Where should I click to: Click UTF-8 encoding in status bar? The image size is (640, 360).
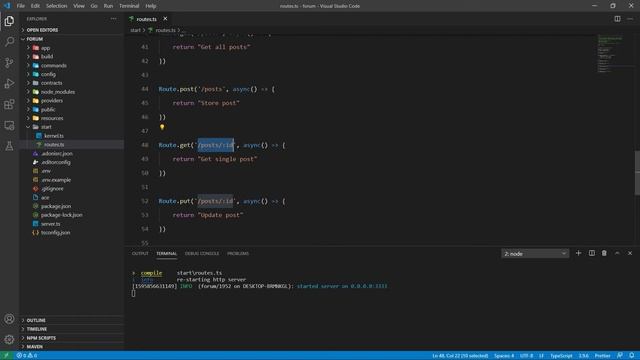coord(527,356)
